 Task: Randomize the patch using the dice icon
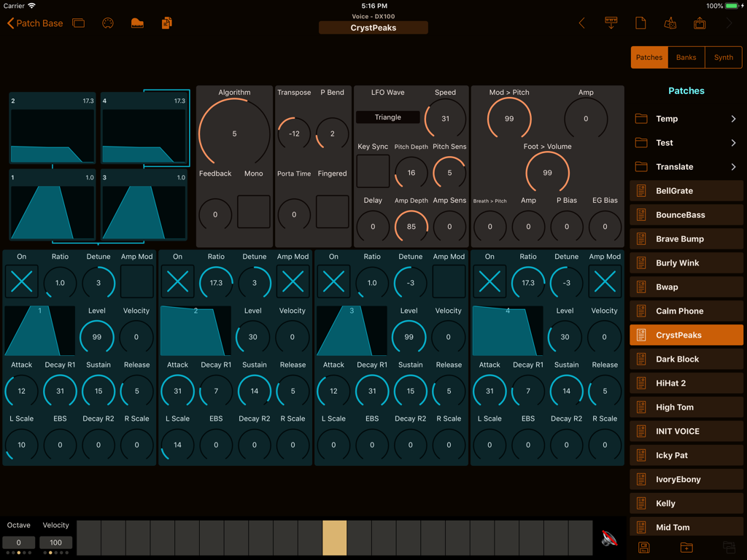[670, 23]
